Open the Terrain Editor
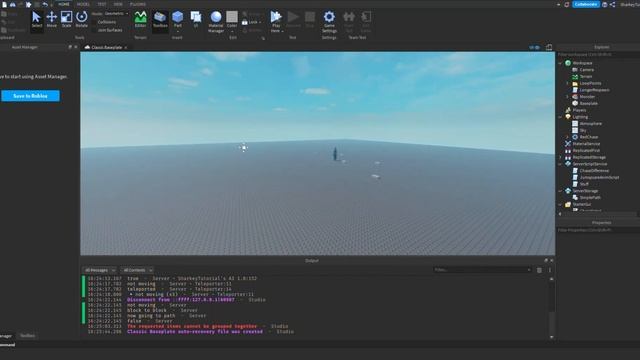640x360 pixels. 140,19
